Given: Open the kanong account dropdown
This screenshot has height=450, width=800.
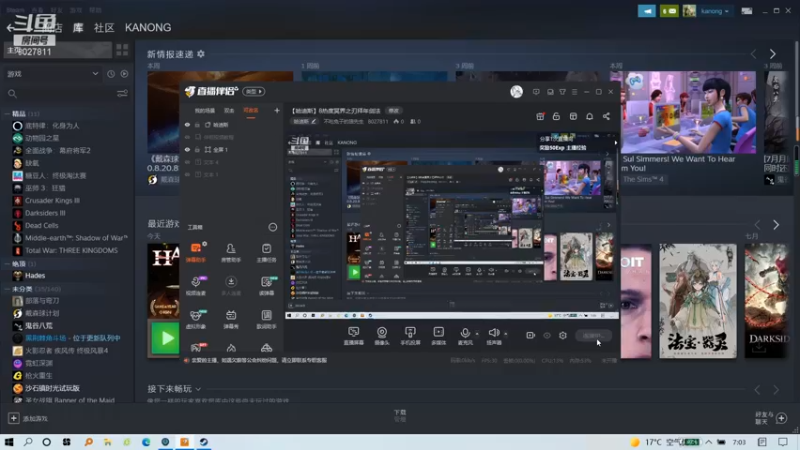Looking at the screenshot, I should 715,11.
